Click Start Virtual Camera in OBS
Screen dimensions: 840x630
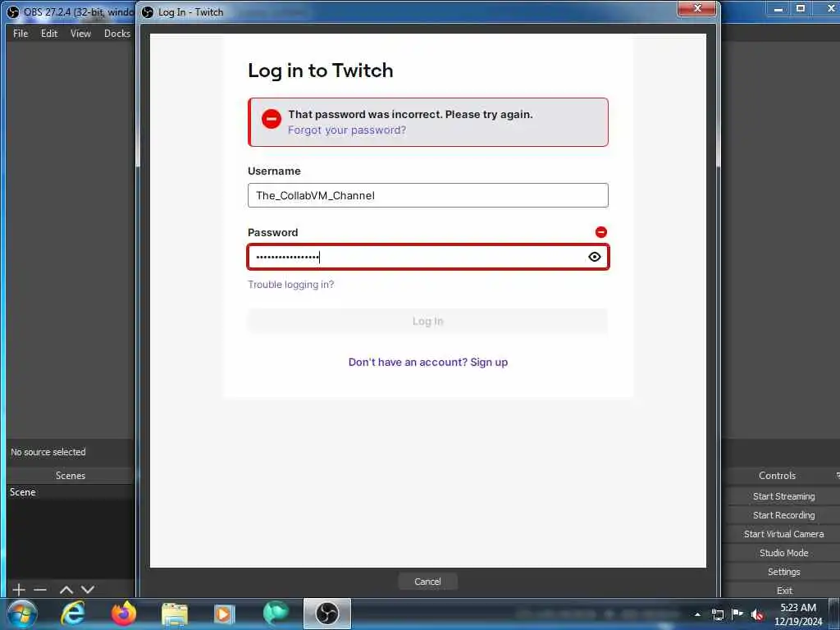[x=783, y=533]
